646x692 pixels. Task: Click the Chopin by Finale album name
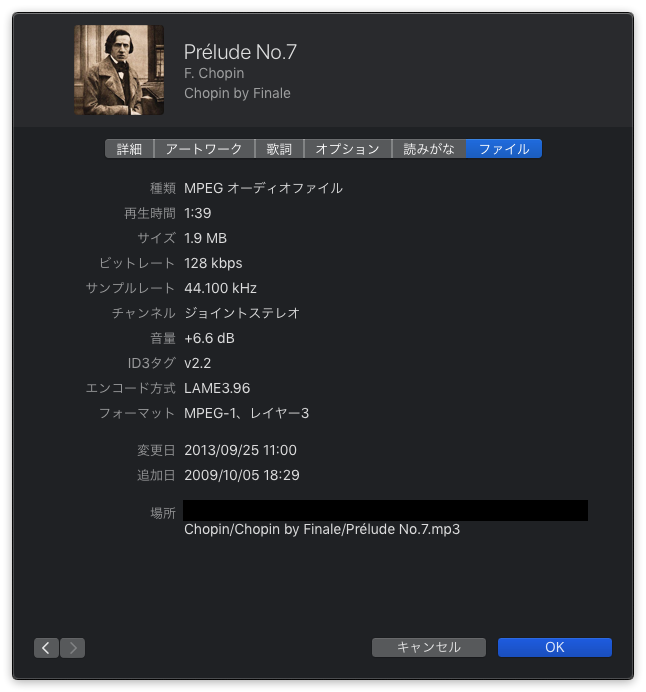coord(237,93)
